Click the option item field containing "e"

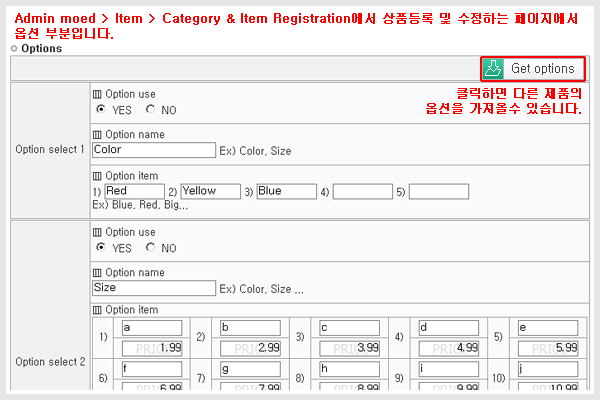coord(548,327)
